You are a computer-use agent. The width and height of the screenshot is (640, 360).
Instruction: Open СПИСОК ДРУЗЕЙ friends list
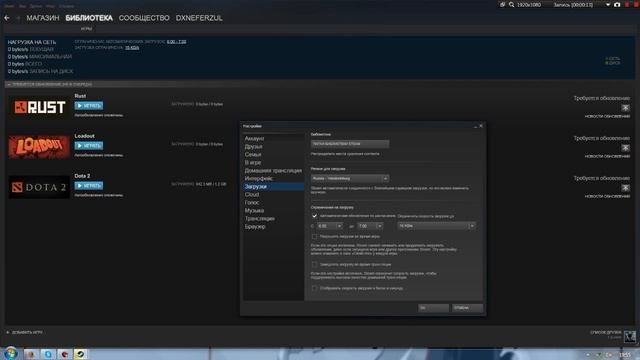(606, 333)
